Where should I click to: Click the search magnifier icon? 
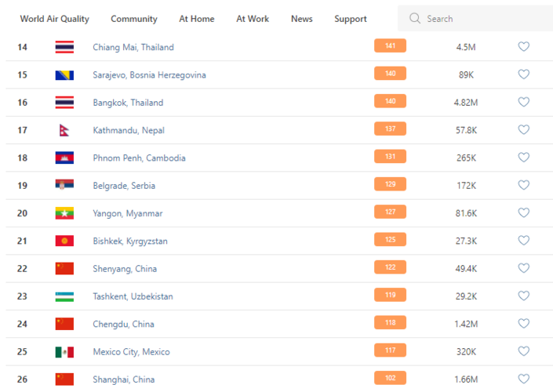[415, 19]
